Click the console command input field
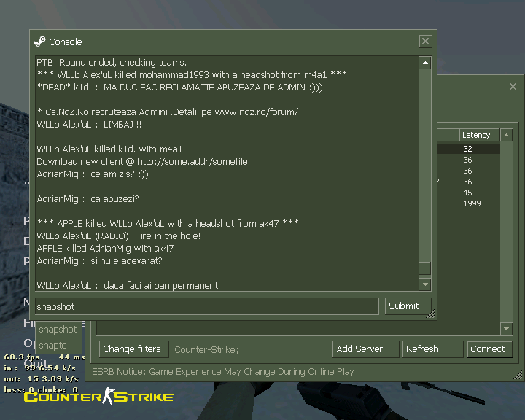Screen dimensions: 525x420 [207, 306]
